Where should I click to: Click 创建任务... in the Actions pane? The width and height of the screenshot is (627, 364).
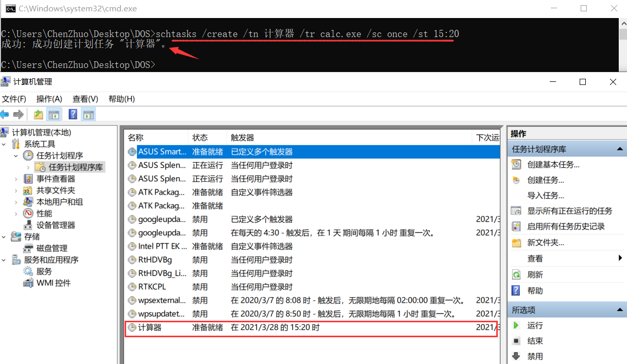coord(542,179)
